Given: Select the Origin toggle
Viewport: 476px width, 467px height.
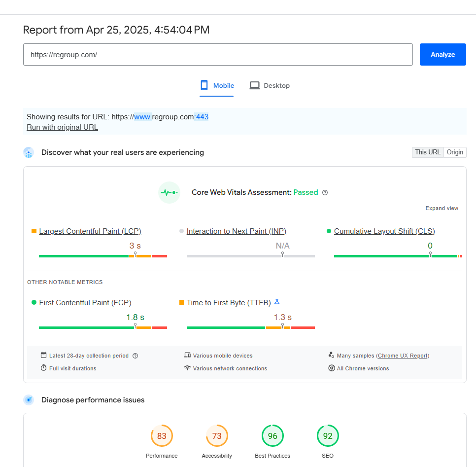Looking at the screenshot, I should (455, 152).
